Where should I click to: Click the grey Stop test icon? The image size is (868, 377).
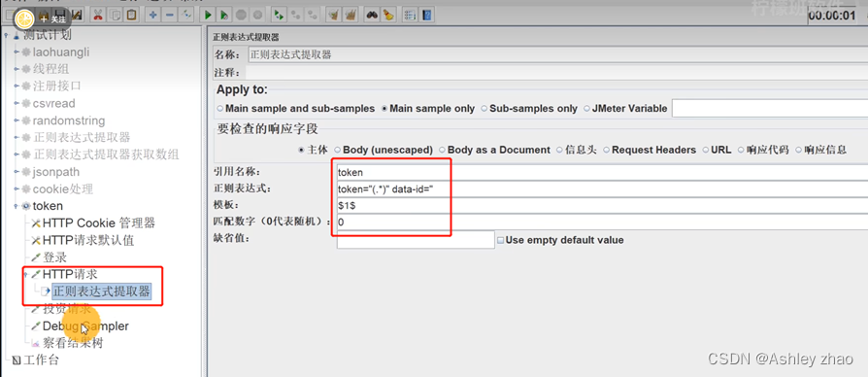pos(242,15)
